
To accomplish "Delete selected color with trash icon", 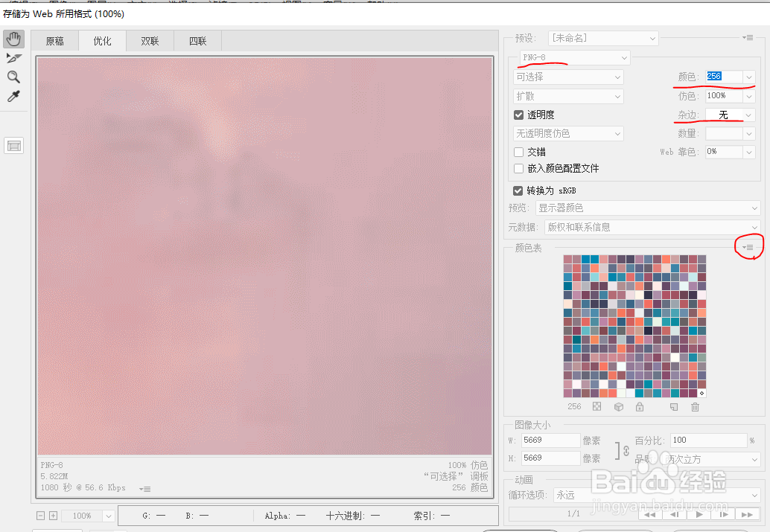I will 695,406.
